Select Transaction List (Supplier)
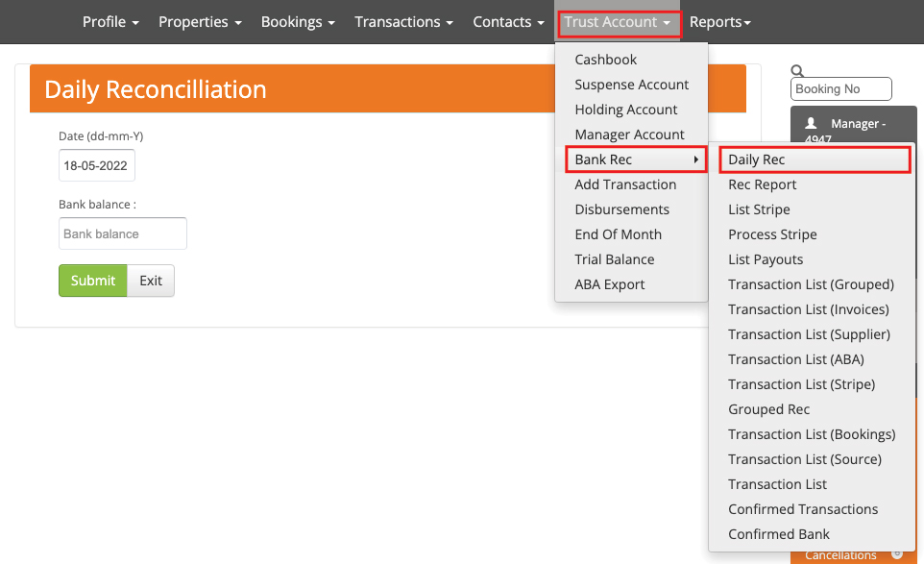This screenshot has width=924, height=564. [809, 334]
